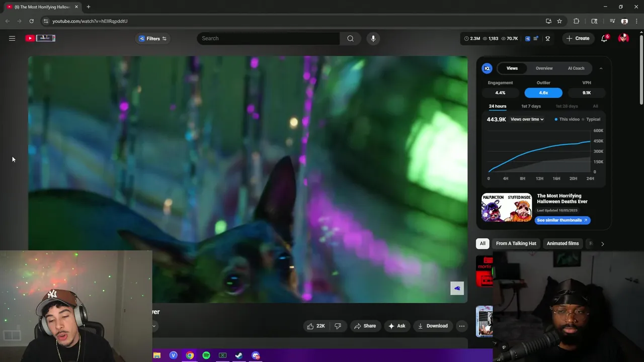Click the Download button
The width and height of the screenshot is (644, 362).
[x=433, y=326]
